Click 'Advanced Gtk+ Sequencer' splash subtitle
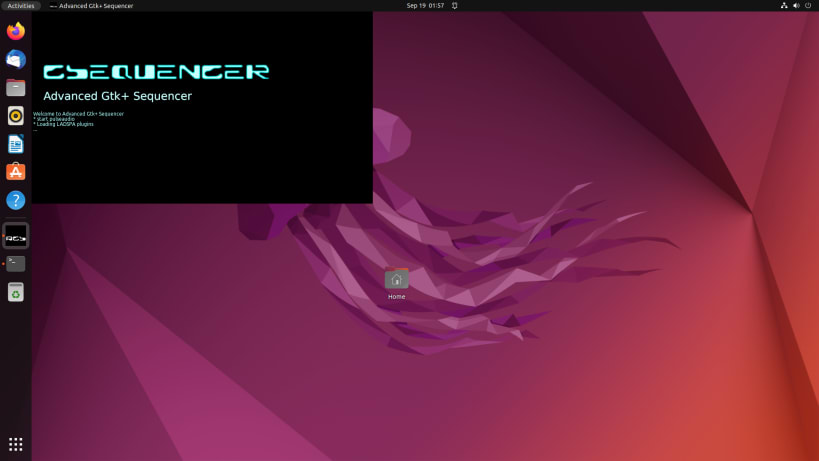The width and height of the screenshot is (819, 461). click(118, 96)
